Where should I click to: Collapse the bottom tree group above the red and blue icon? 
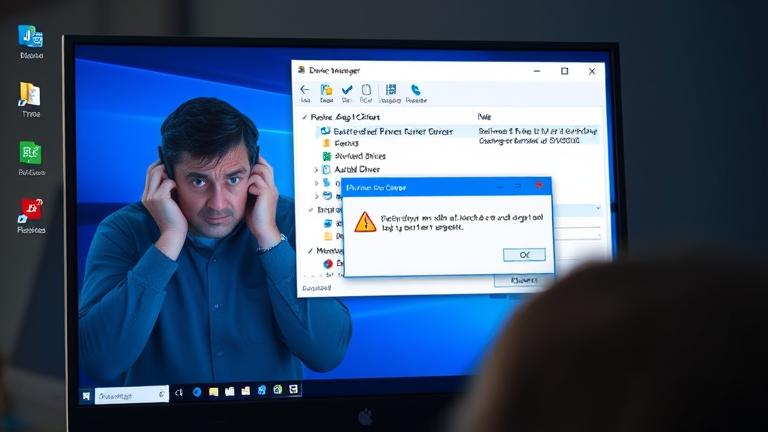tap(311, 251)
